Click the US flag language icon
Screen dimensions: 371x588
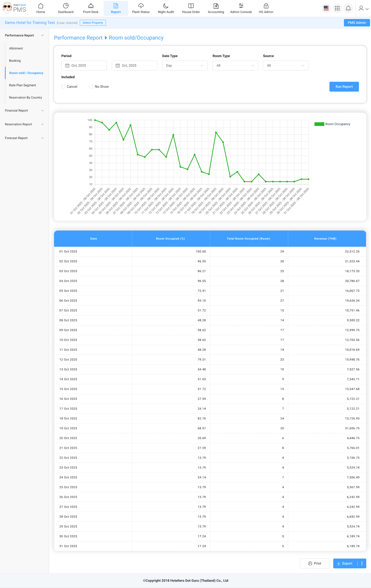coord(326,8)
